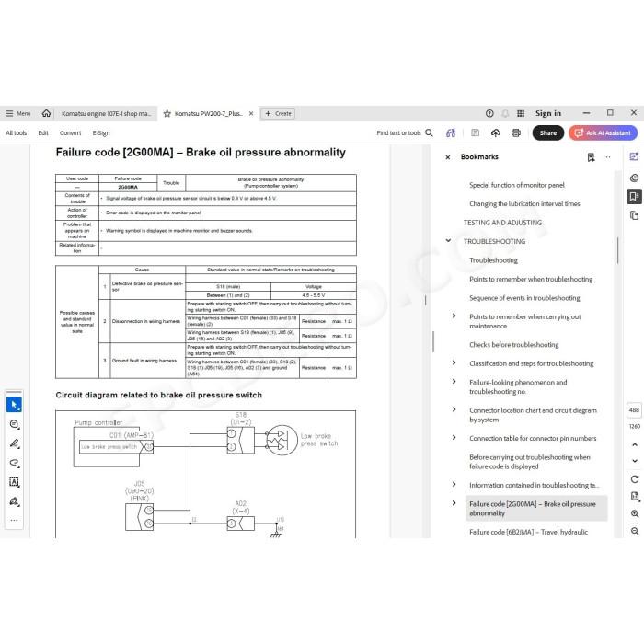Open the comments panel icon in right rail
This screenshot has width=644, height=644.
click(x=634, y=178)
